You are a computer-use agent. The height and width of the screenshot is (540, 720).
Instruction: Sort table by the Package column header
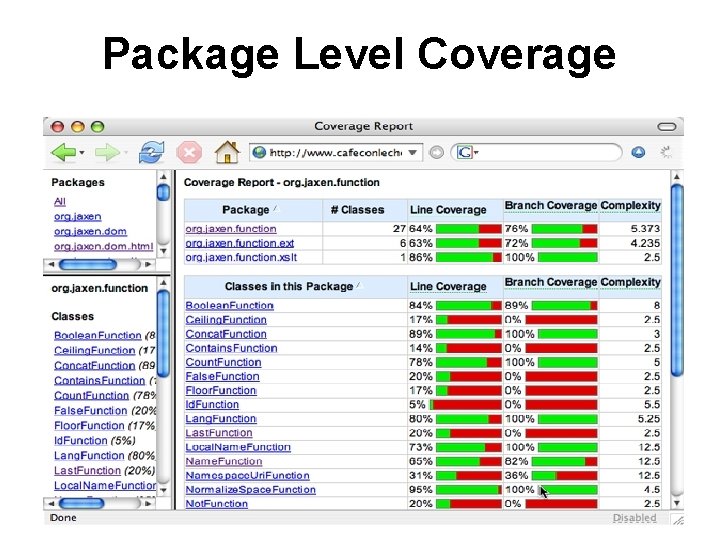coord(246,210)
